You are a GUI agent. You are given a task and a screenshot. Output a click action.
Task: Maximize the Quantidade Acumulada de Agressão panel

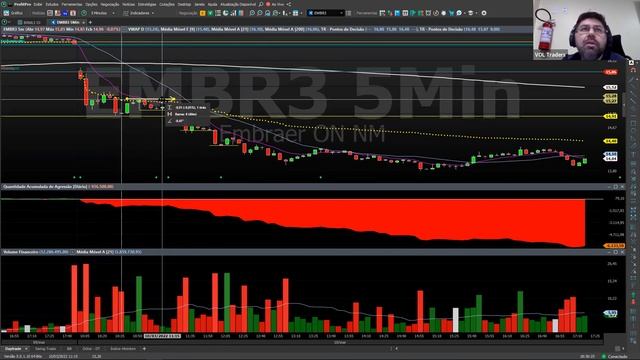coord(616,187)
